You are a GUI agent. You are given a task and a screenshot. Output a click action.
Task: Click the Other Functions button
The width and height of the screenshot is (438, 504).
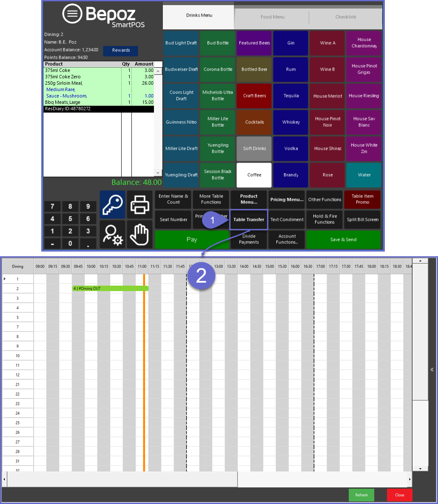[x=324, y=200]
